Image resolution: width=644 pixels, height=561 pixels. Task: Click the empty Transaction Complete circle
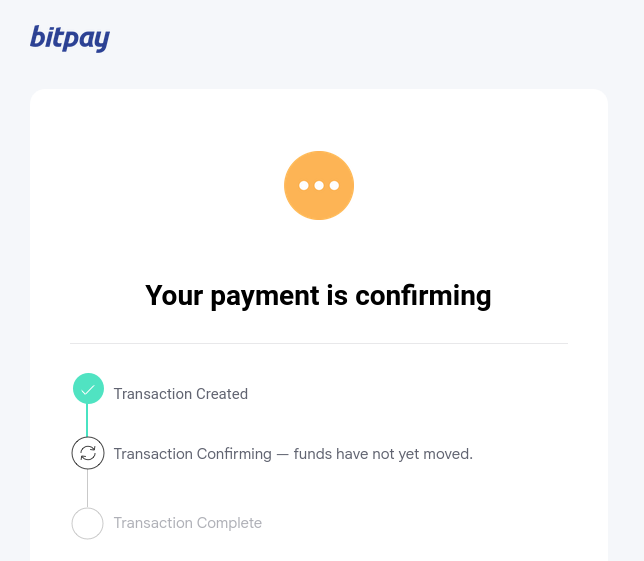87,523
